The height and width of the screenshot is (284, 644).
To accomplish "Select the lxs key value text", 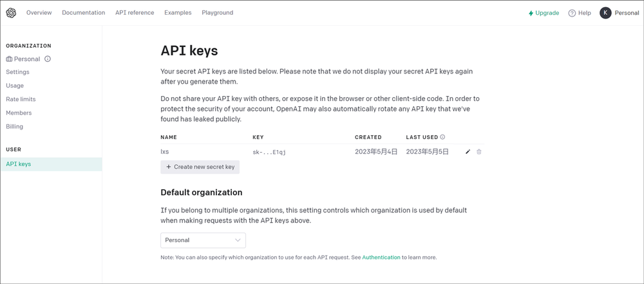I will coord(269,152).
